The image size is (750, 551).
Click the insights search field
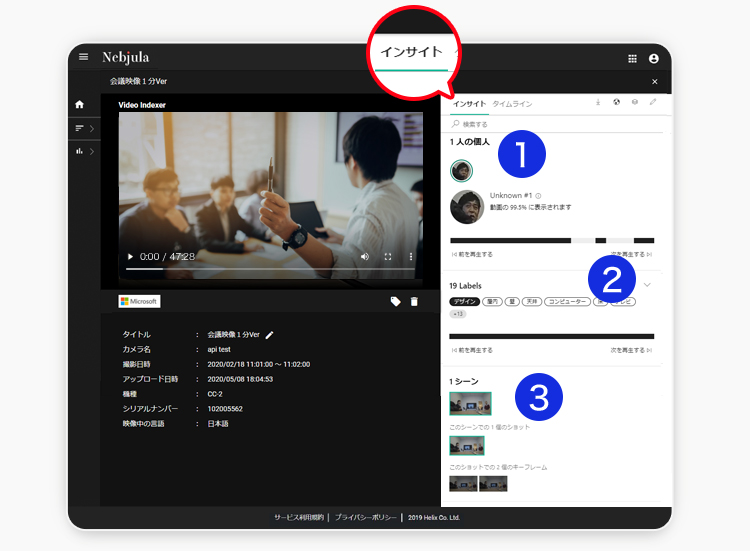point(557,124)
